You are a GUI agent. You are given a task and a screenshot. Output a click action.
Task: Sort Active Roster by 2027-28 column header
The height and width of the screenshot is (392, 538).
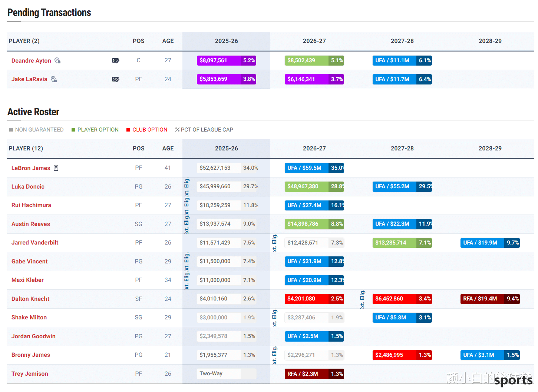pos(402,148)
